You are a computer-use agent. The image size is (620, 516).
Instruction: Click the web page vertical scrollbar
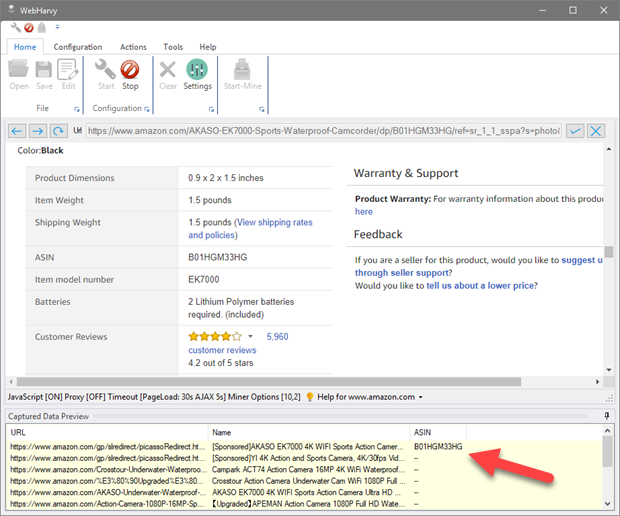[611, 250]
